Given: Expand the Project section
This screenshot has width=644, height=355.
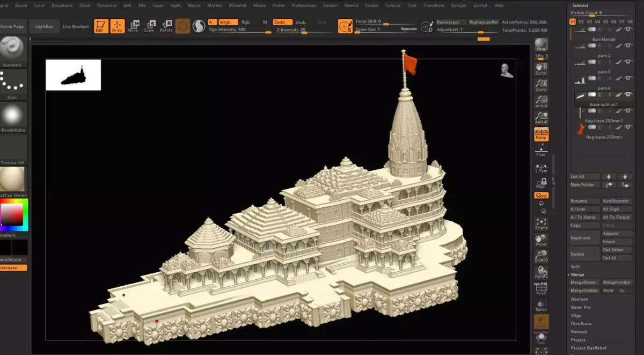Looking at the screenshot, I should point(578,340).
